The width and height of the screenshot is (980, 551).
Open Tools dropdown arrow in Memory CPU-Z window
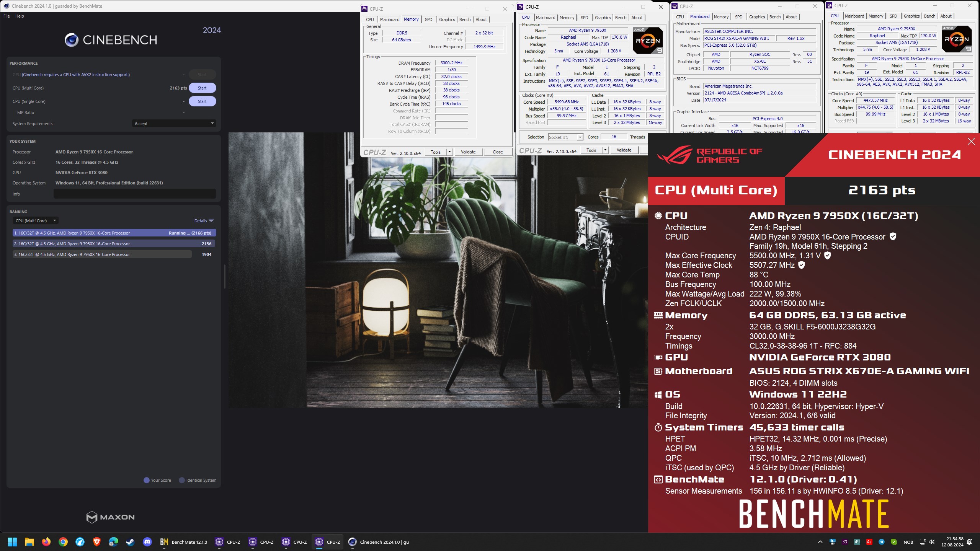click(449, 152)
